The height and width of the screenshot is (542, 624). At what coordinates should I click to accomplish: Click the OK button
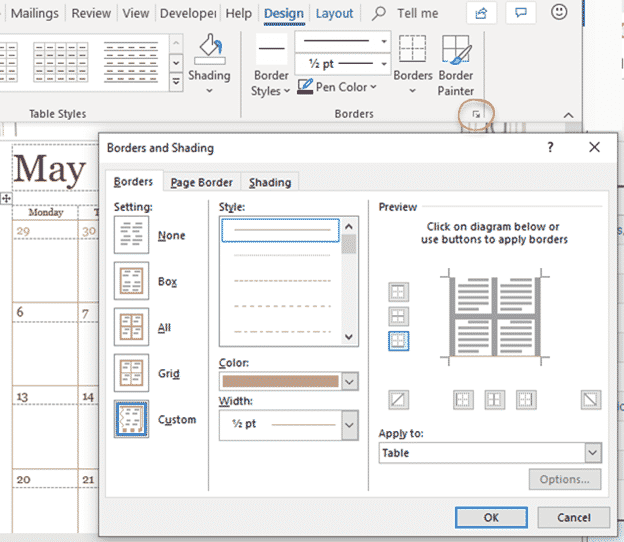491,517
